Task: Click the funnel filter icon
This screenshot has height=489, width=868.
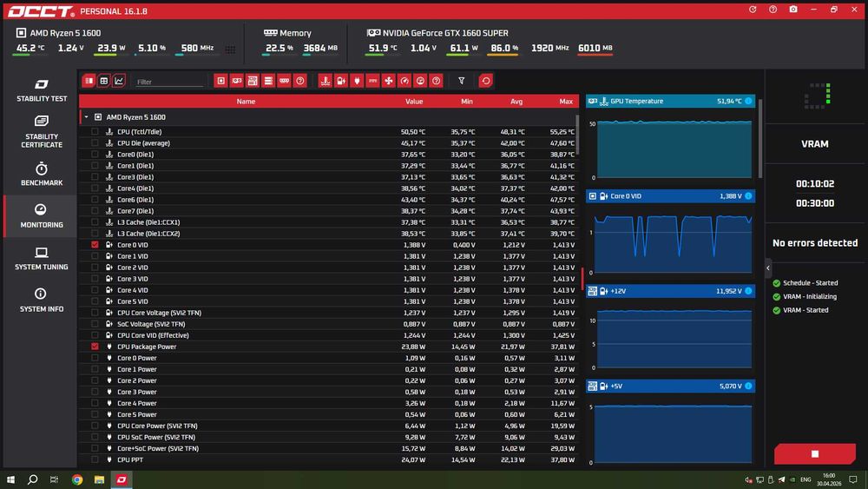Action: coord(461,81)
